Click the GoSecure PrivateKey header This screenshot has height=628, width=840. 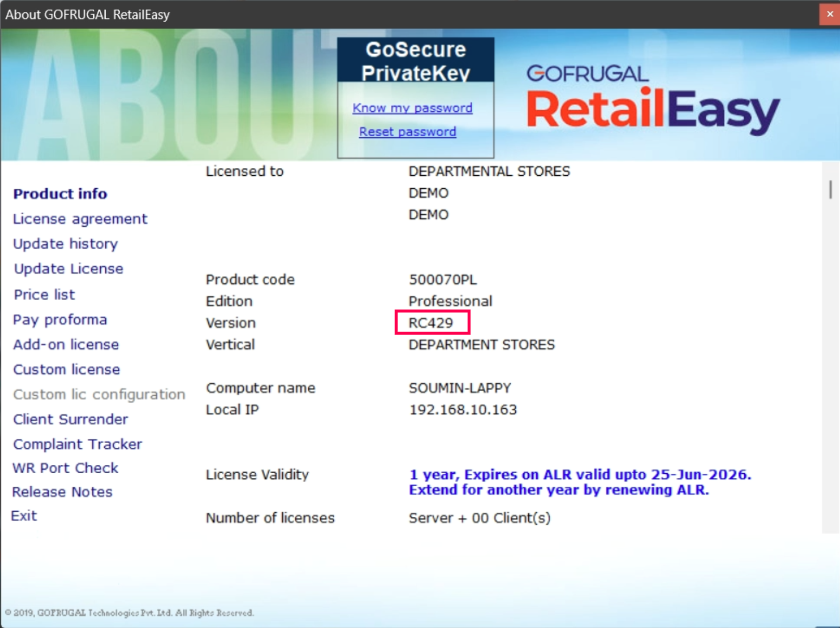[x=416, y=61]
